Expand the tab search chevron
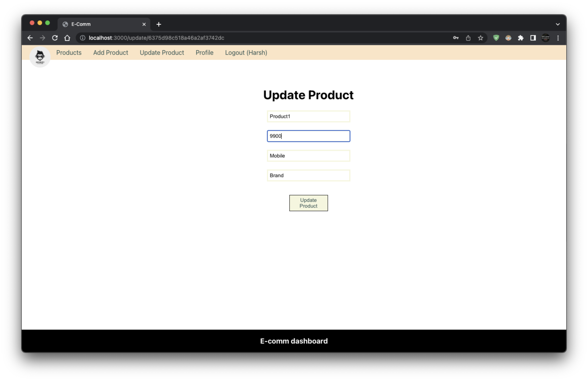588x381 pixels. tap(558, 24)
